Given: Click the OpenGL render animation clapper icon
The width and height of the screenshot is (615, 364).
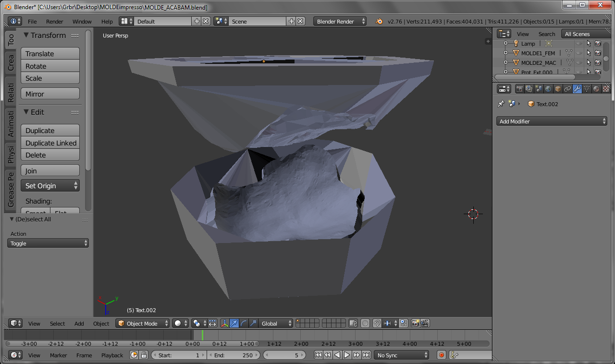Looking at the screenshot, I should point(425,324).
